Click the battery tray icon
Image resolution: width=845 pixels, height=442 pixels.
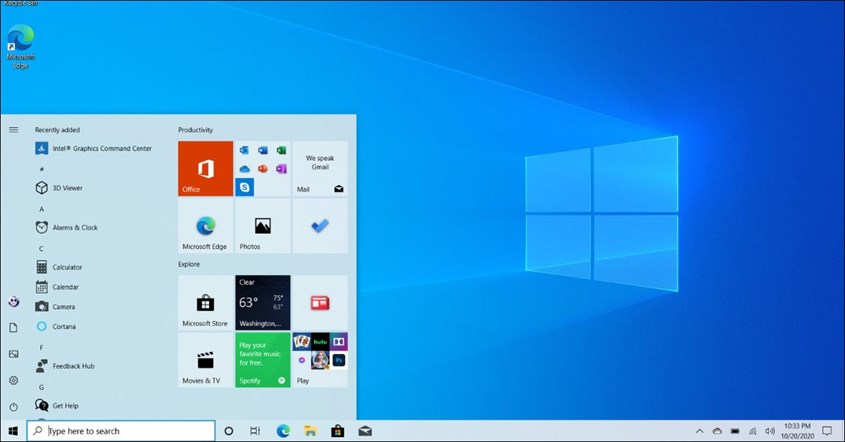[735, 431]
